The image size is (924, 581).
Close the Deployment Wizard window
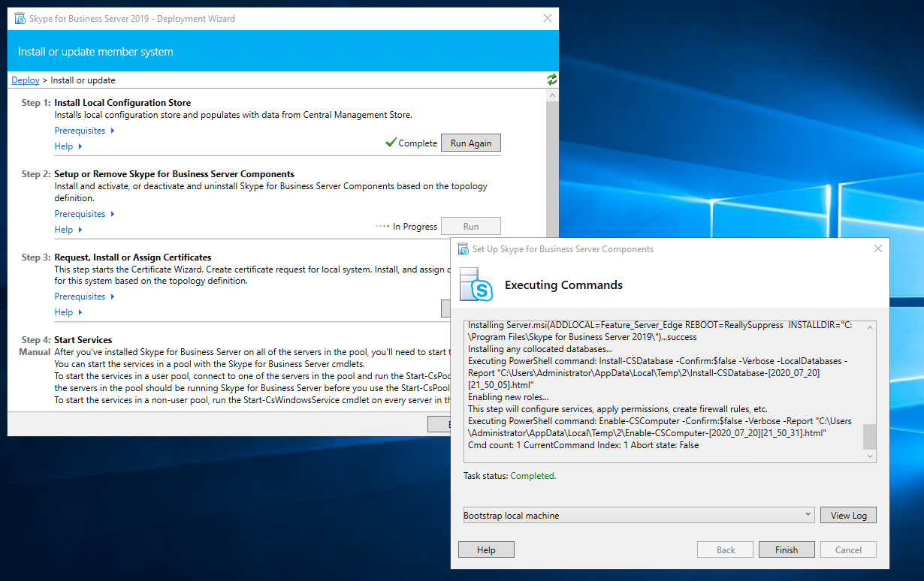[545, 19]
